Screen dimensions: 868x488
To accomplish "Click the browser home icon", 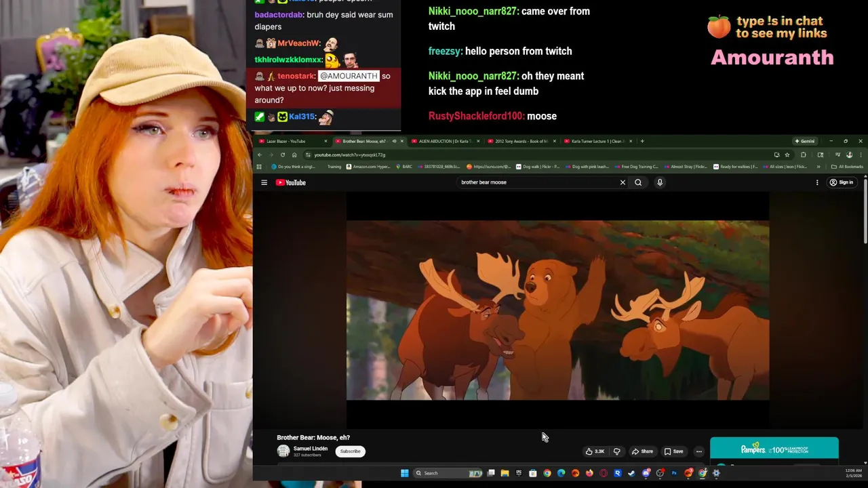I will point(294,155).
